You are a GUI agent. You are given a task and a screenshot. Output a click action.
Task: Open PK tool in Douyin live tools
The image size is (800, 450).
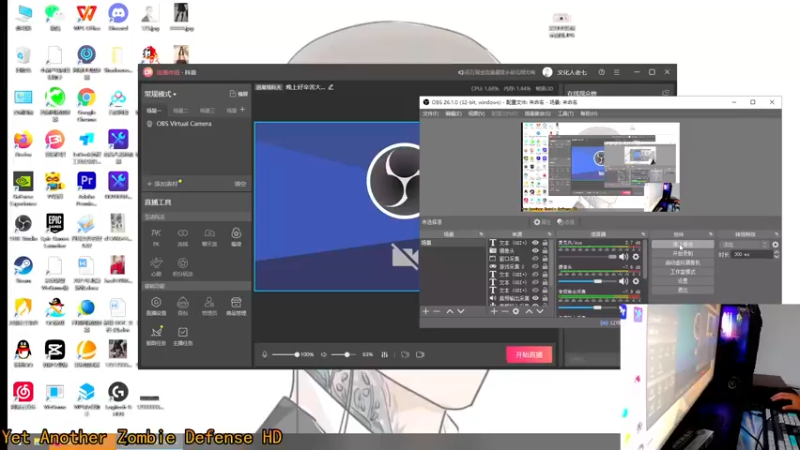[156, 237]
